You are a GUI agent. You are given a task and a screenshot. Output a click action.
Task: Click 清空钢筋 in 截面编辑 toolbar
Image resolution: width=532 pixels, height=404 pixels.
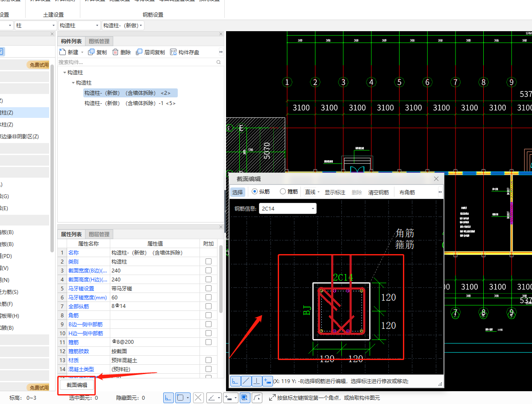(379, 192)
